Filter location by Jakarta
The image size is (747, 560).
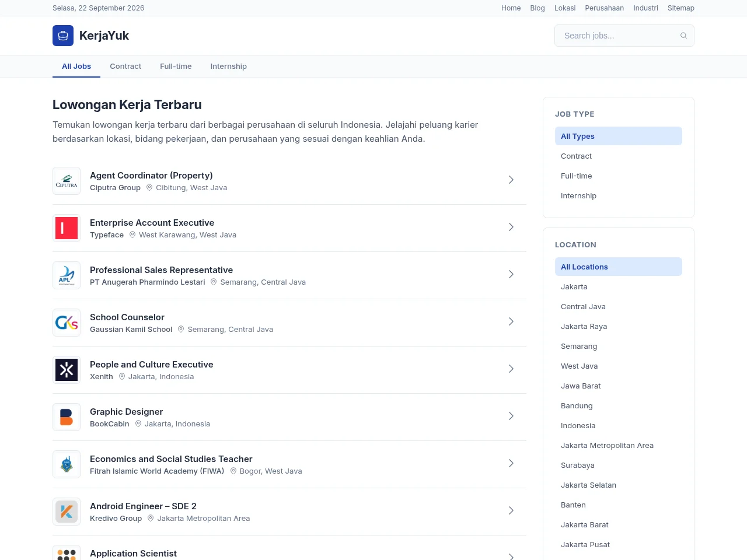(619, 286)
